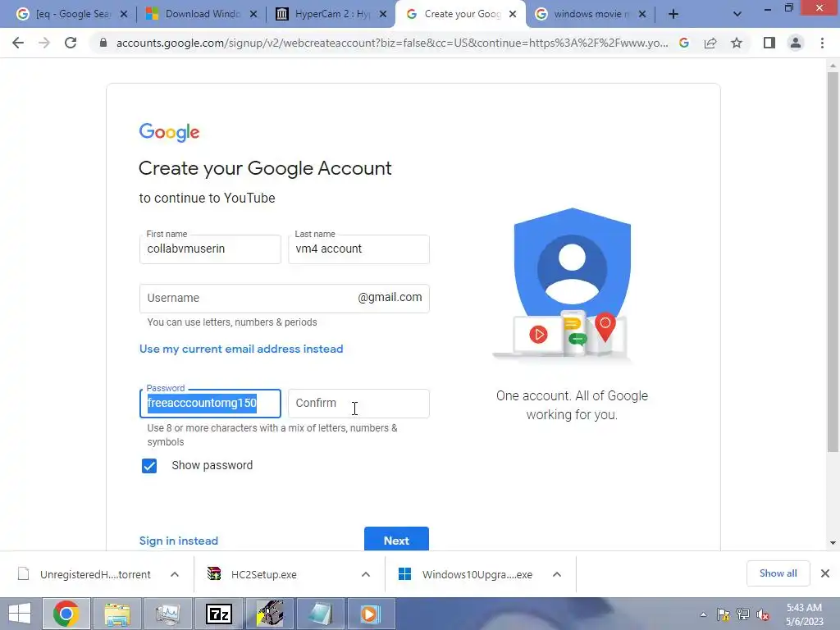Close the [eq - Google Search tab
The image size is (840, 630).
124,14
